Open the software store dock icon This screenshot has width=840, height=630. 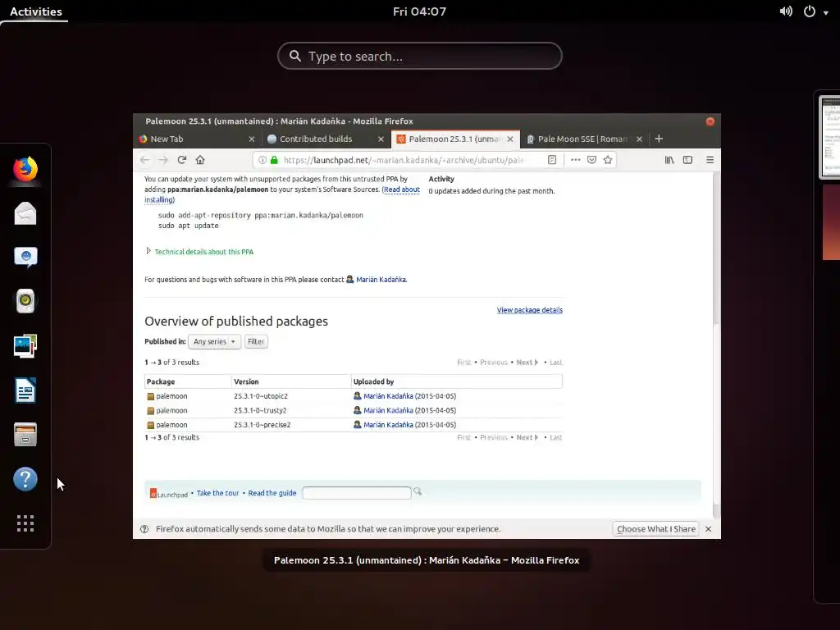click(25, 435)
